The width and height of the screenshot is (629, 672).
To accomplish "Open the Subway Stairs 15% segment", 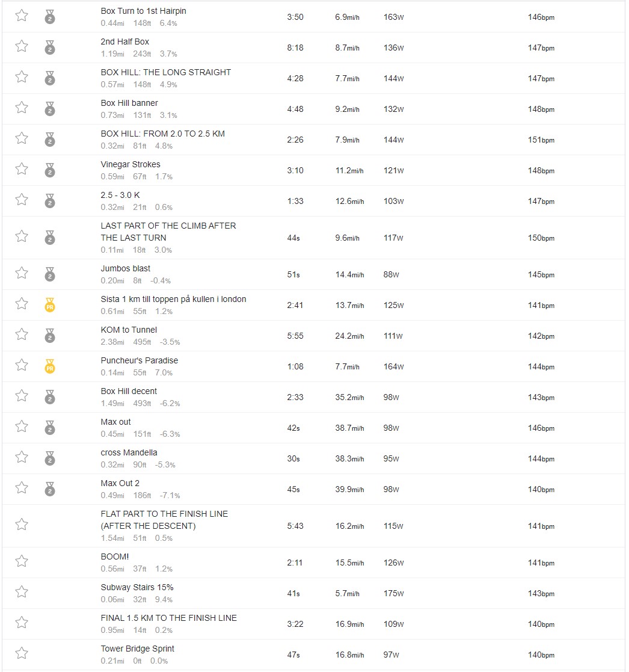I will [137, 588].
